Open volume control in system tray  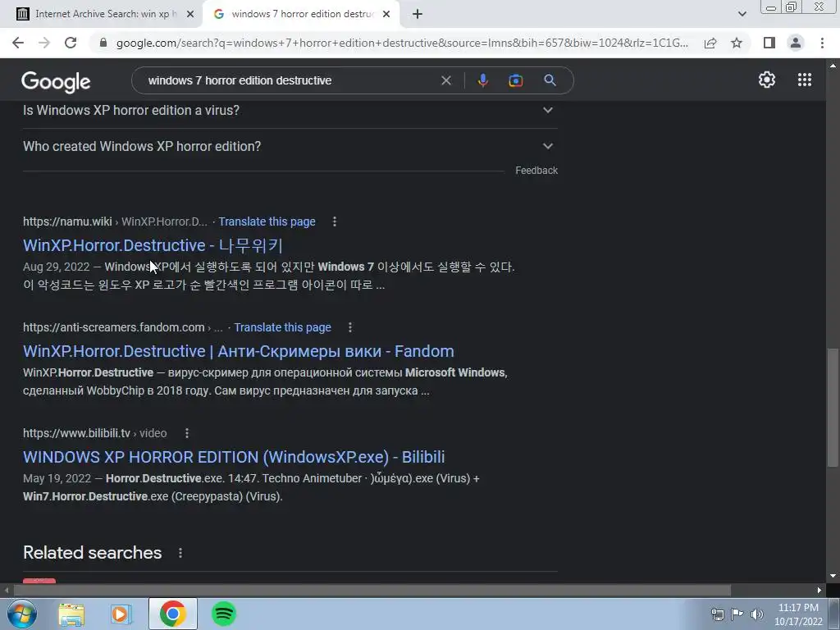point(756,614)
